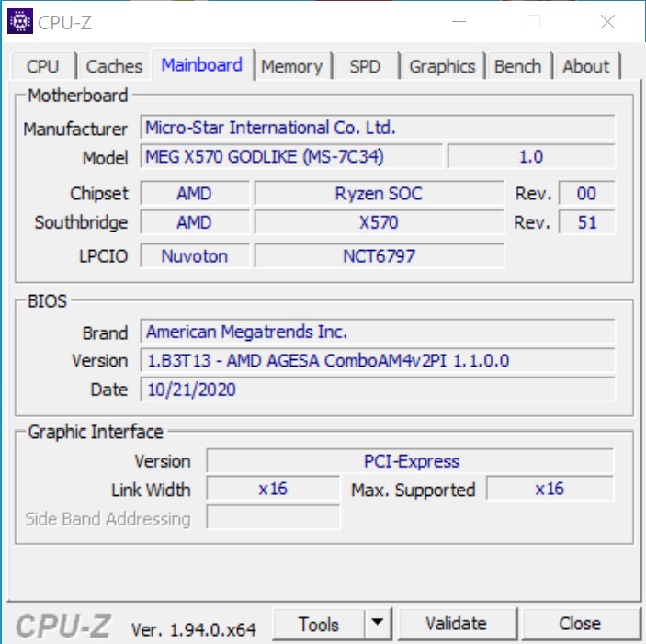
Task: Switch to the CPU tab
Action: click(42, 66)
